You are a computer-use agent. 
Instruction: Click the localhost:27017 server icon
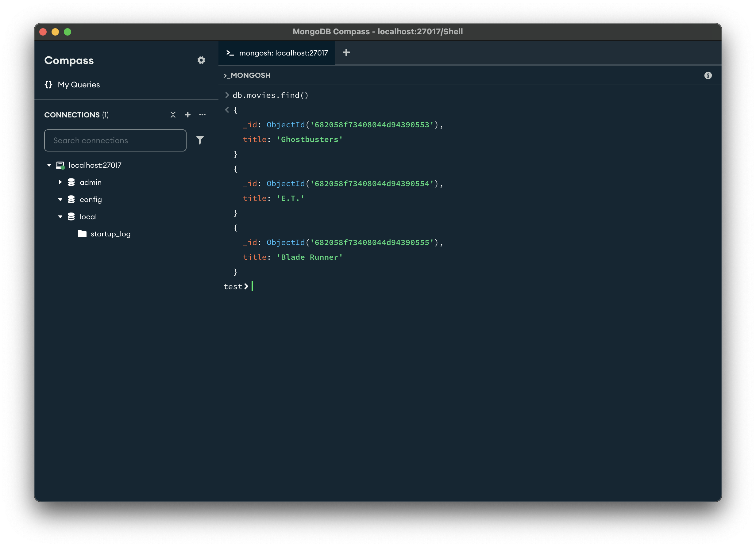(60, 165)
